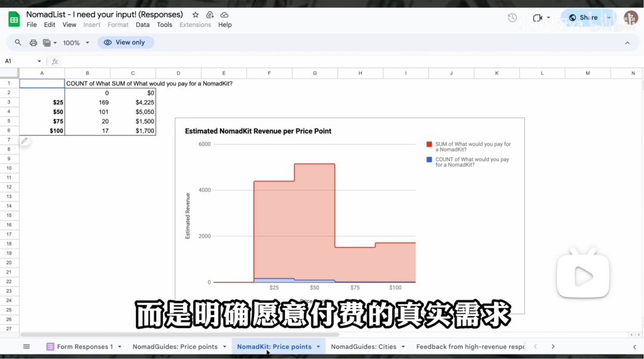Open version history clock icon
The height and width of the screenshot is (359, 644).
tap(512, 18)
